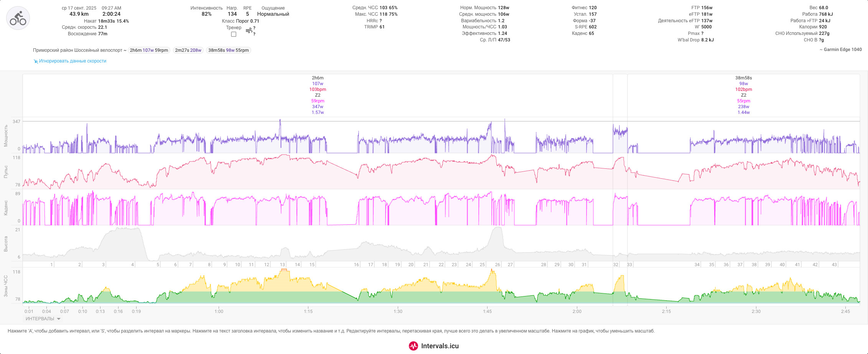The height and width of the screenshot is (354, 868).
Task: Change the Ощущение value Нормальный
Action: click(x=273, y=14)
